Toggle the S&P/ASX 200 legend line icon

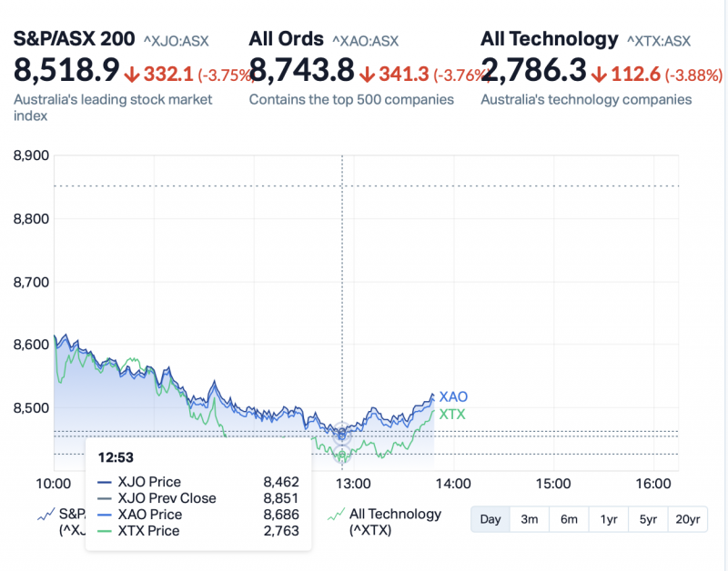[45, 515]
